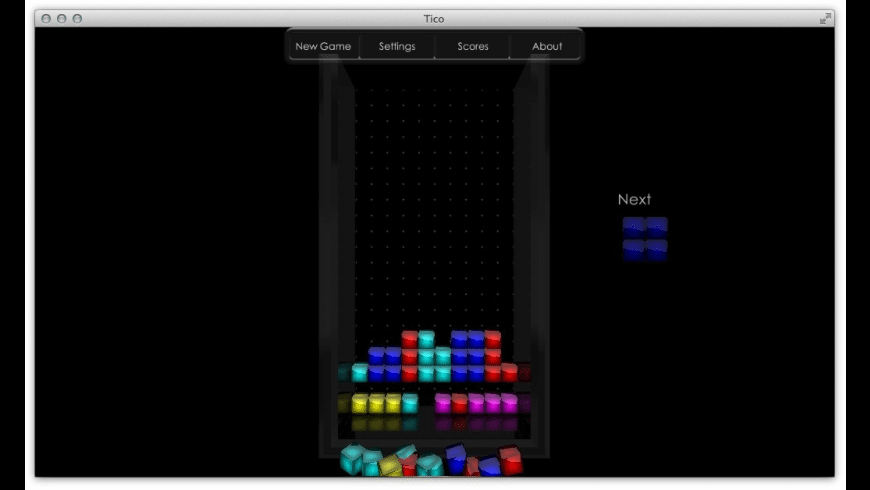
Task: Click the 'Next' label
Action: pos(634,199)
